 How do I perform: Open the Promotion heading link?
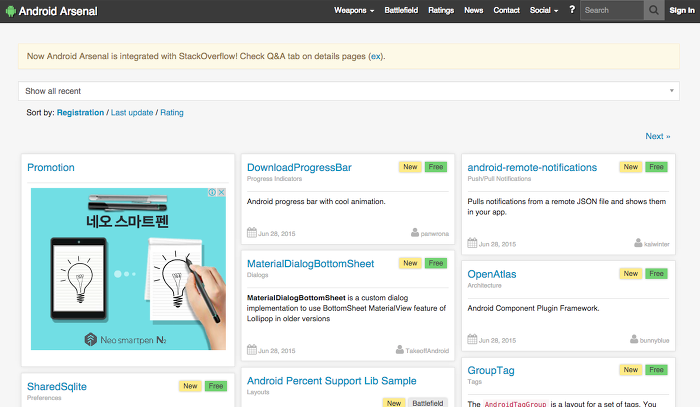51,167
